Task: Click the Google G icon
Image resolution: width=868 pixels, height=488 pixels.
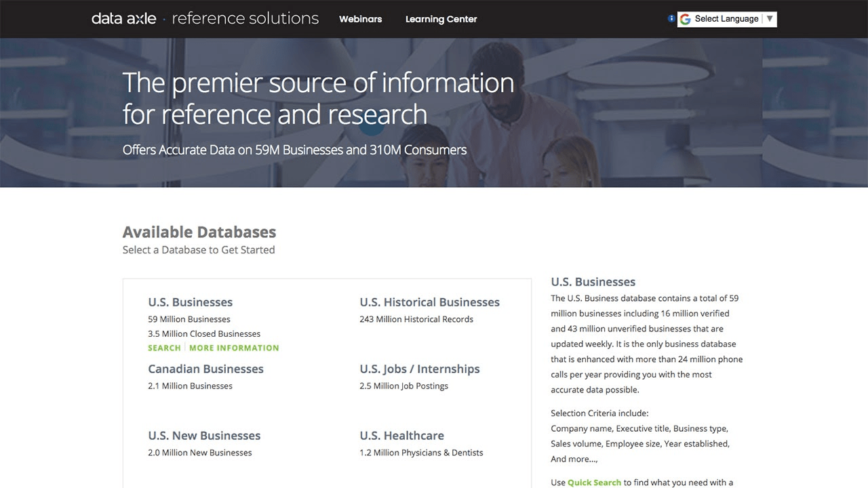Action: click(x=686, y=19)
